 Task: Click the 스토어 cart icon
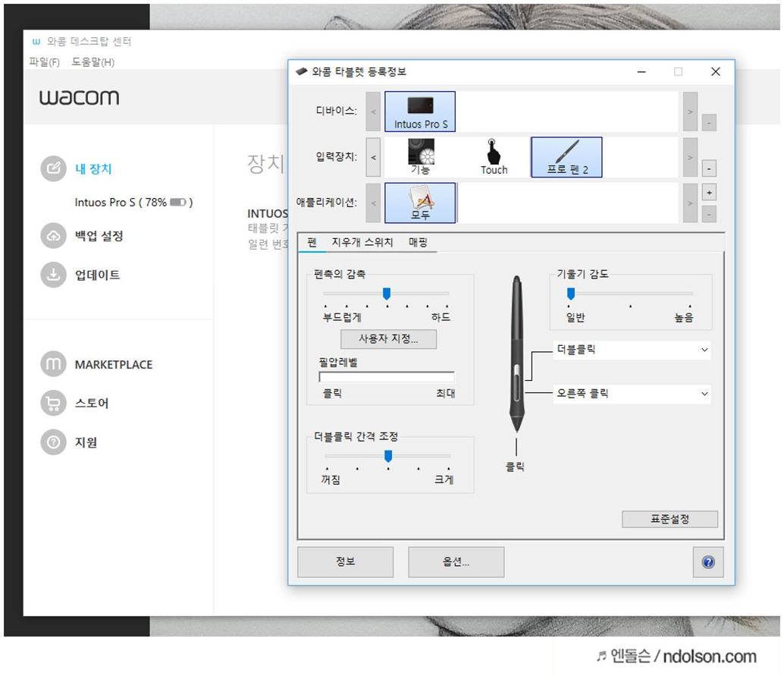54,403
